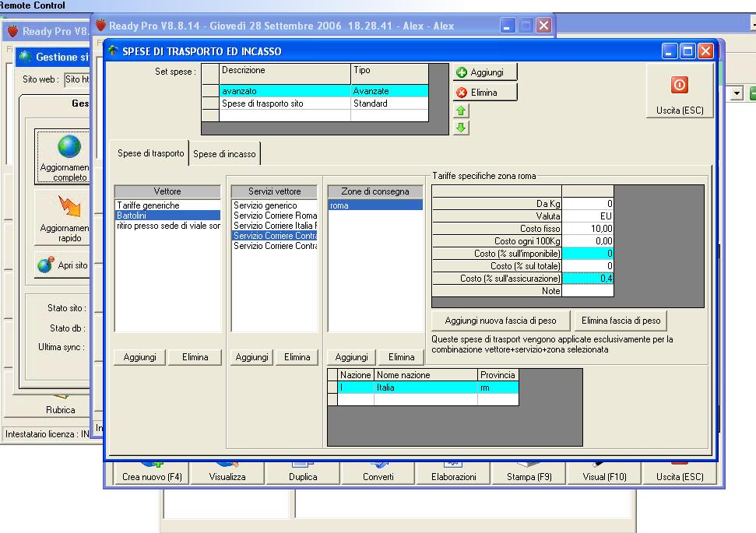Screen dimensions: 756x533
Task: Click Aggiungi under Servizi vettore list
Action: (251, 357)
